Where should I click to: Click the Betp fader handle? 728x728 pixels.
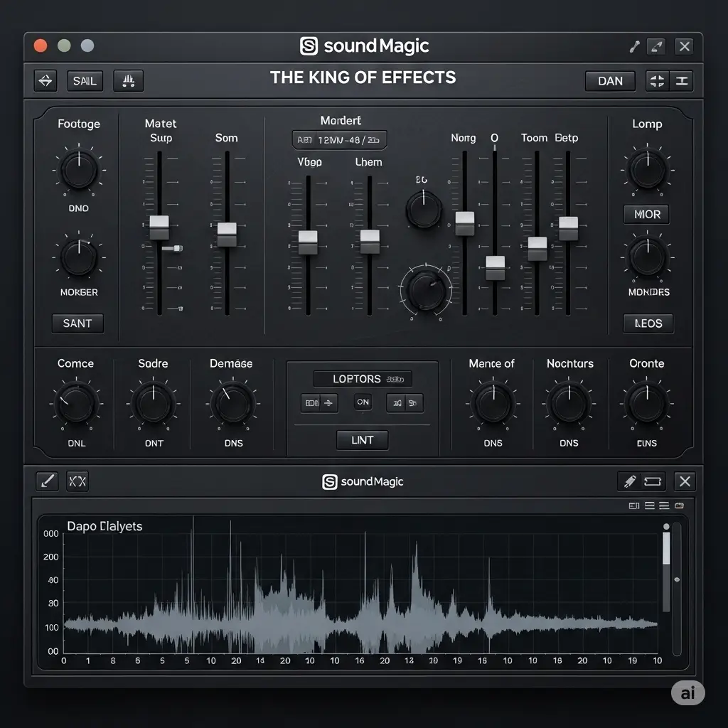tap(568, 228)
